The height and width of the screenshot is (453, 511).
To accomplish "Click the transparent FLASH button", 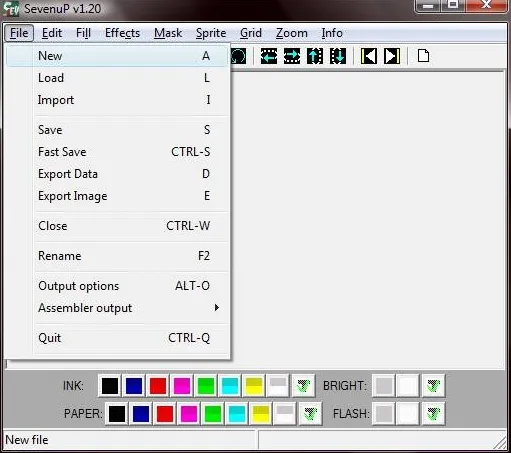I will 433,414.
